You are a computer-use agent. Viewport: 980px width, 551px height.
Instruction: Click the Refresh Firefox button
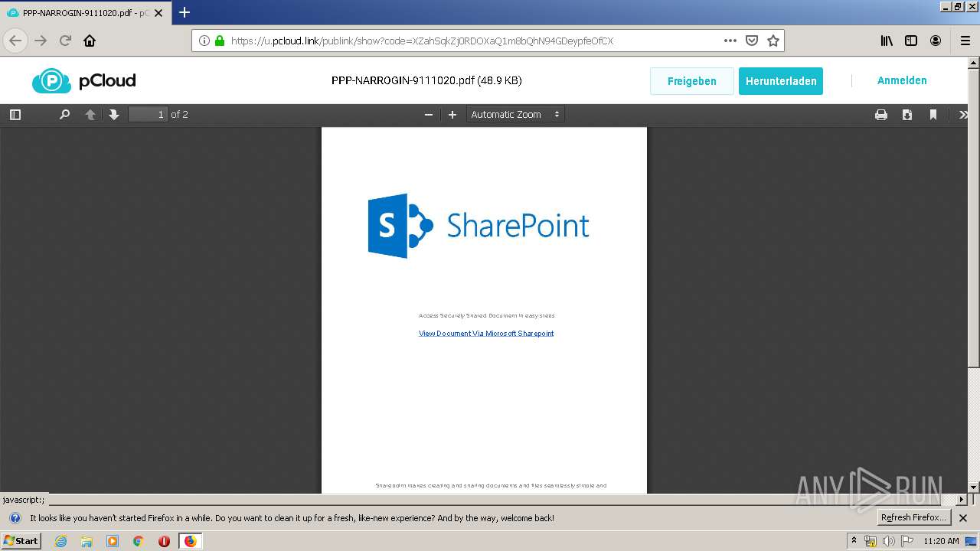[914, 518]
